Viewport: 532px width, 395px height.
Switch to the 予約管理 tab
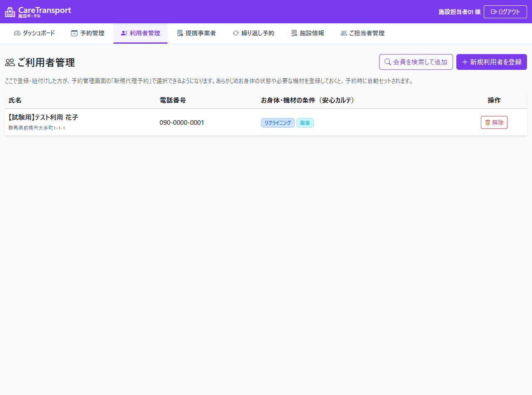pyautogui.click(x=88, y=33)
